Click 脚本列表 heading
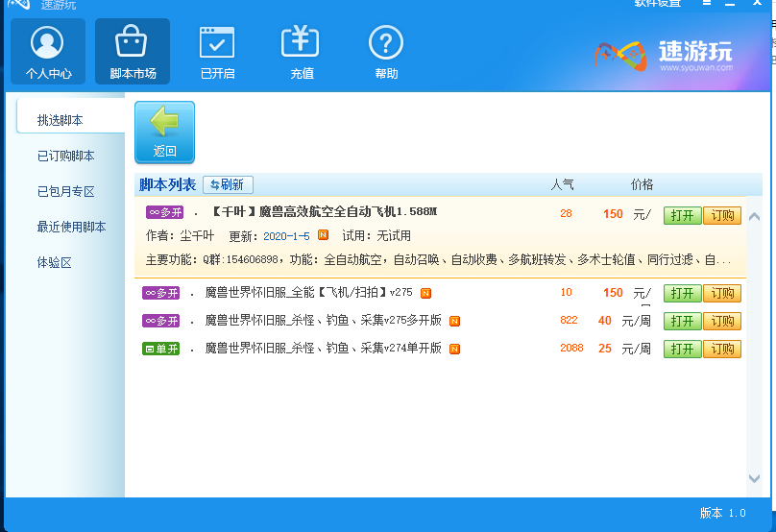776x532 pixels. (167, 184)
